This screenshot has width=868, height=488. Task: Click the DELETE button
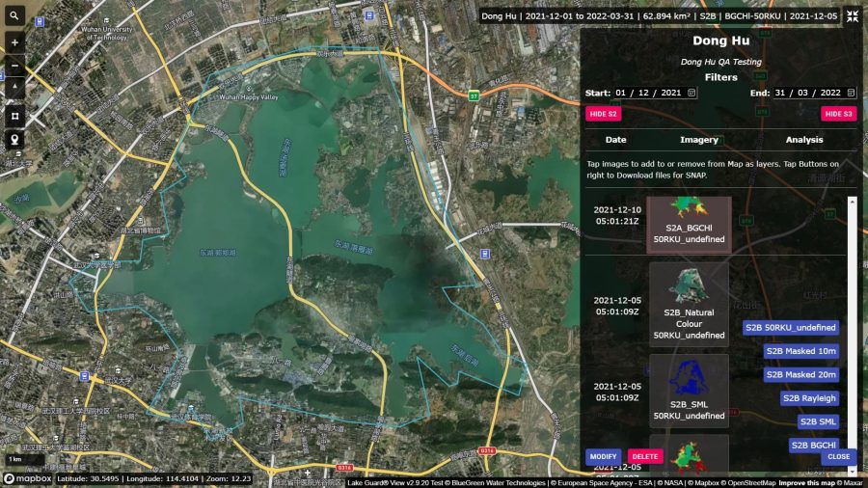[x=645, y=456]
